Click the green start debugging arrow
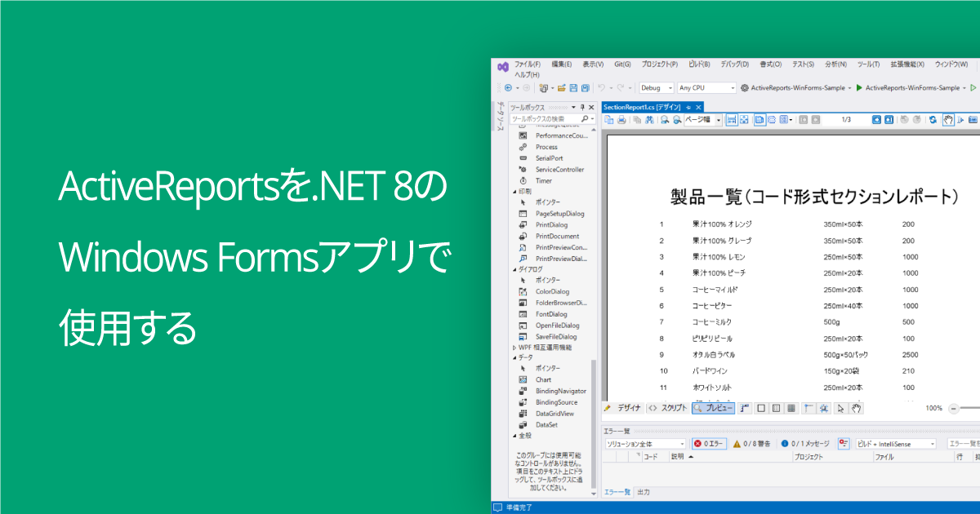980x514 pixels. click(x=859, y=87)
